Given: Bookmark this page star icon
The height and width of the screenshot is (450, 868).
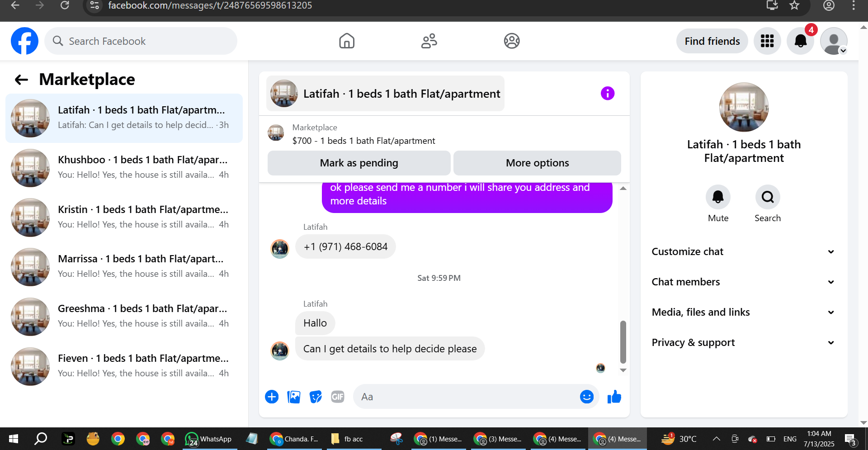Looking at the screenshot, I should [x=794, y=5].
